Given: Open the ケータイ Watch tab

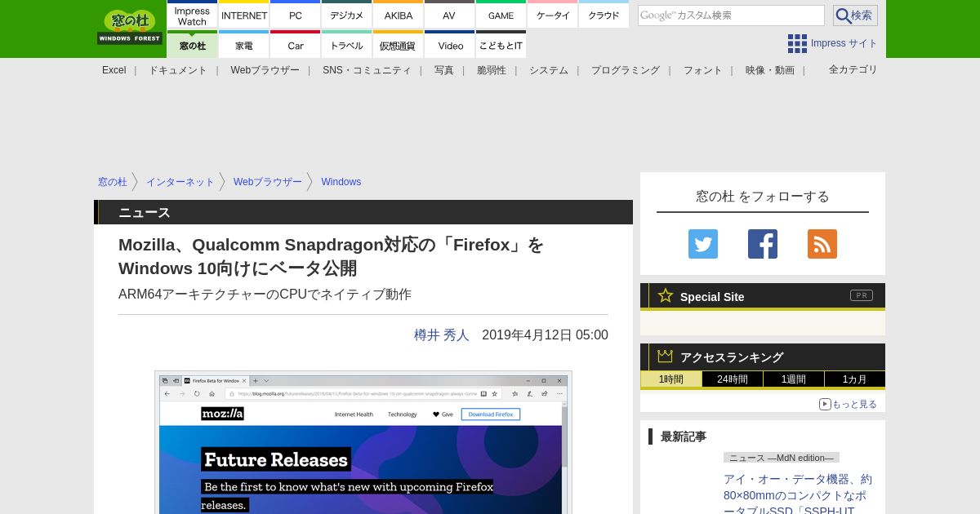Looking at the screenshot, I should 553,15.
